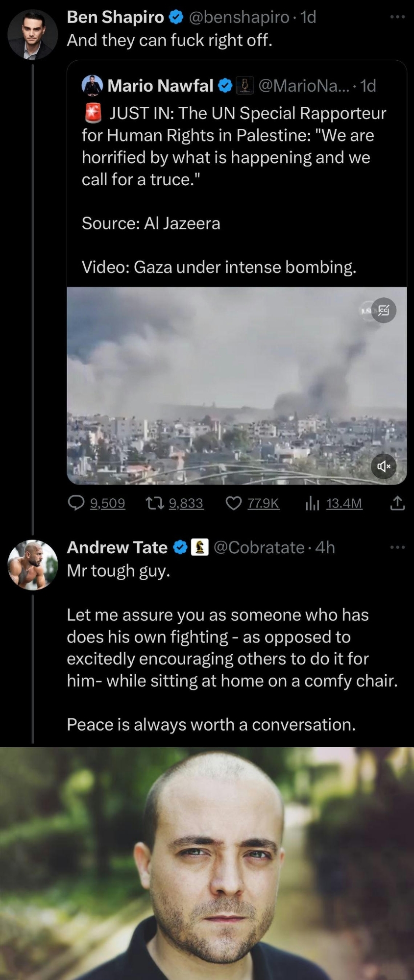Open the bald man photo attachment

coord(207,863)
